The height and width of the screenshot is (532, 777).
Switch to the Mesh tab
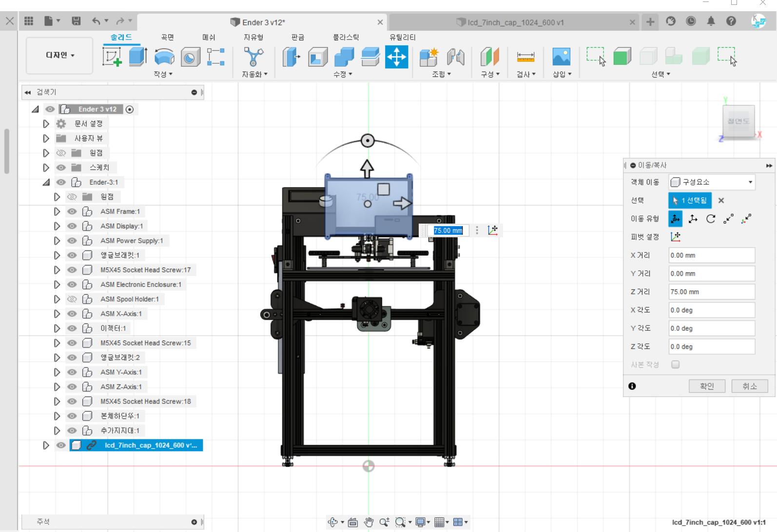209,37
